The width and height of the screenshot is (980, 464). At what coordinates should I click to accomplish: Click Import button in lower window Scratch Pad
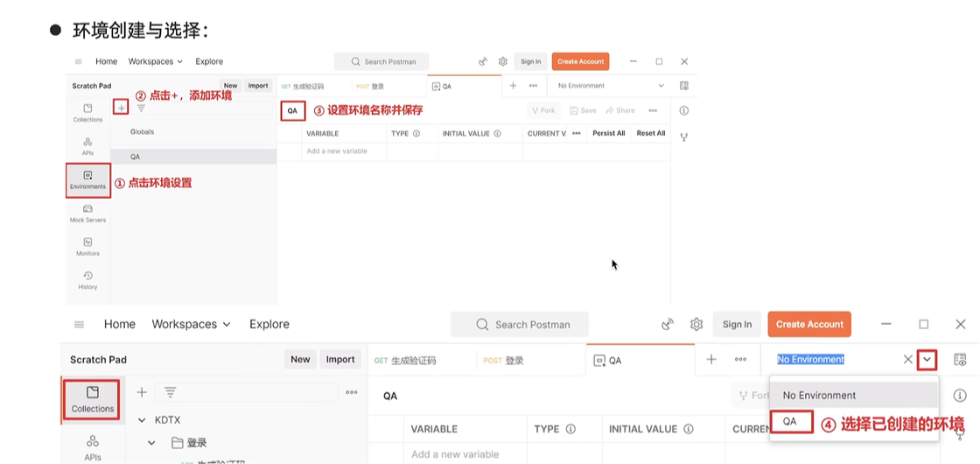pyautogui.click(x=340, y=359)
